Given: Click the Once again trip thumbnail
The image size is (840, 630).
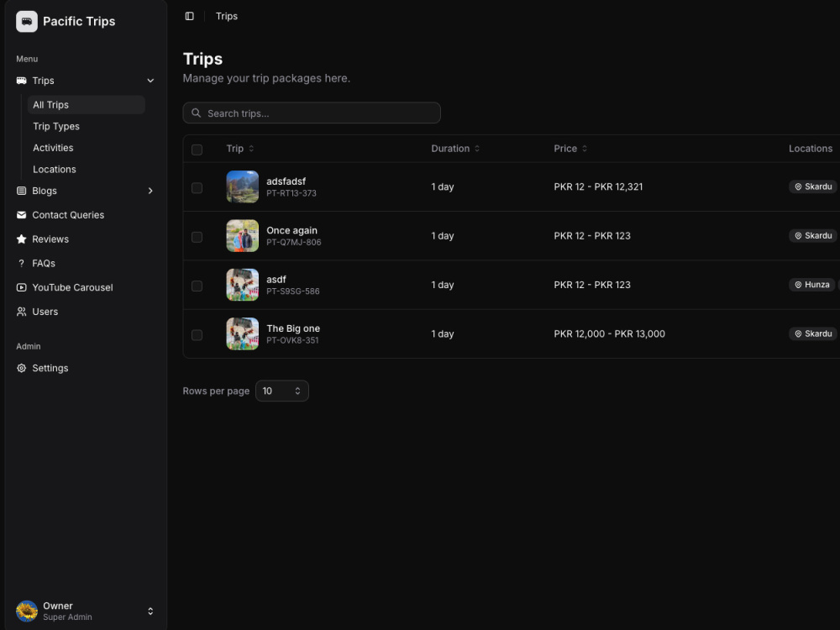Looking at the screenshot, I should (x=243, y=236).
